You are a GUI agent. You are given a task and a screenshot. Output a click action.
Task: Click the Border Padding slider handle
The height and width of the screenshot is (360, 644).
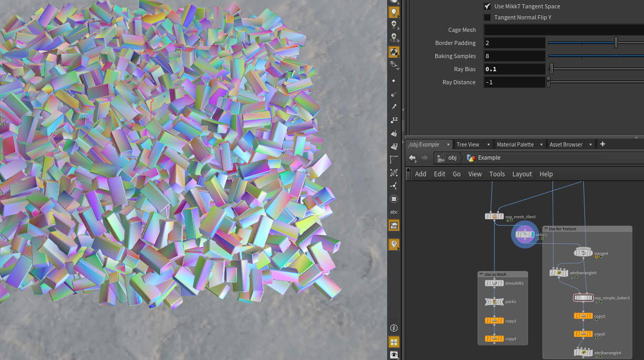tap(616, 42)
